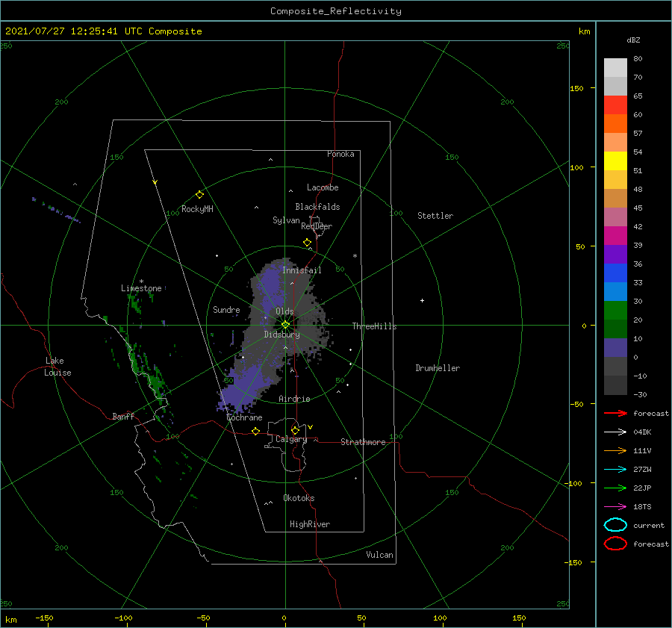Click the Stettler town label
The image size is (672, 628).
[x=435, y=216]
